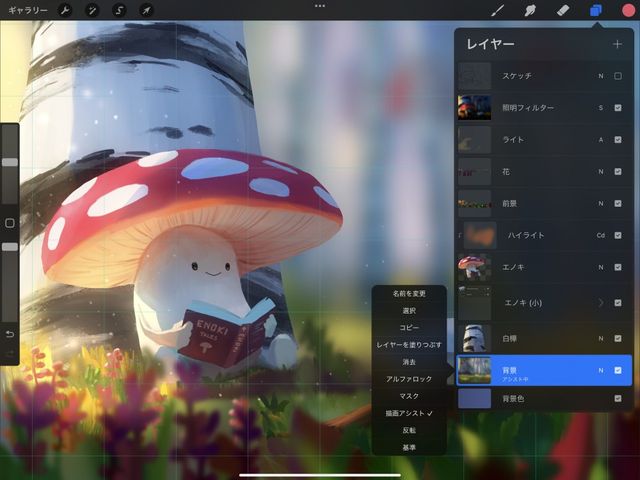This screenshot has height=480, width=640.
Task: Choose マスク from layer menu
Action: (x=409, y=396)
